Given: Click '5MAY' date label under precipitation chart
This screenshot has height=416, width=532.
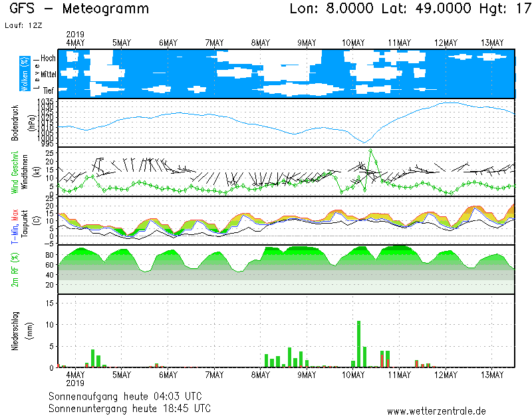Looking at the screenshot, I should tap(122, 375).
